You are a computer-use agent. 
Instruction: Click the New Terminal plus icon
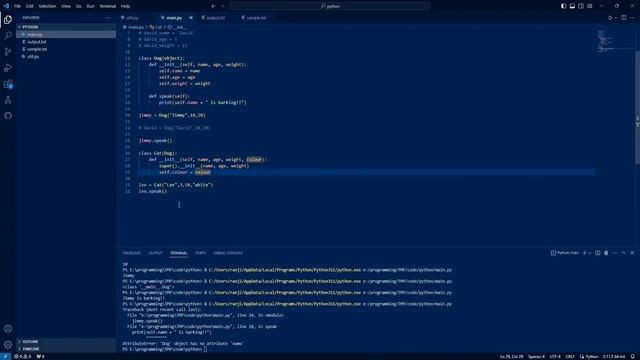[584, 253]
